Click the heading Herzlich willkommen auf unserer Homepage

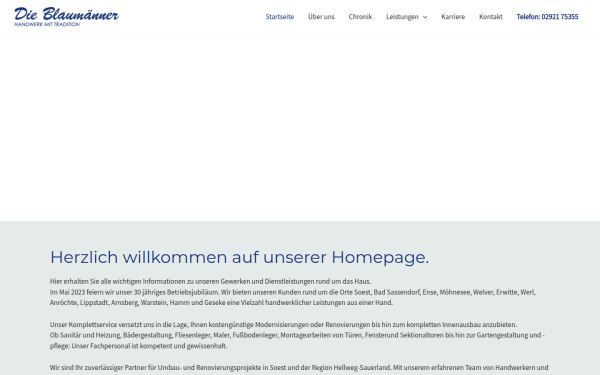[240, 257]
